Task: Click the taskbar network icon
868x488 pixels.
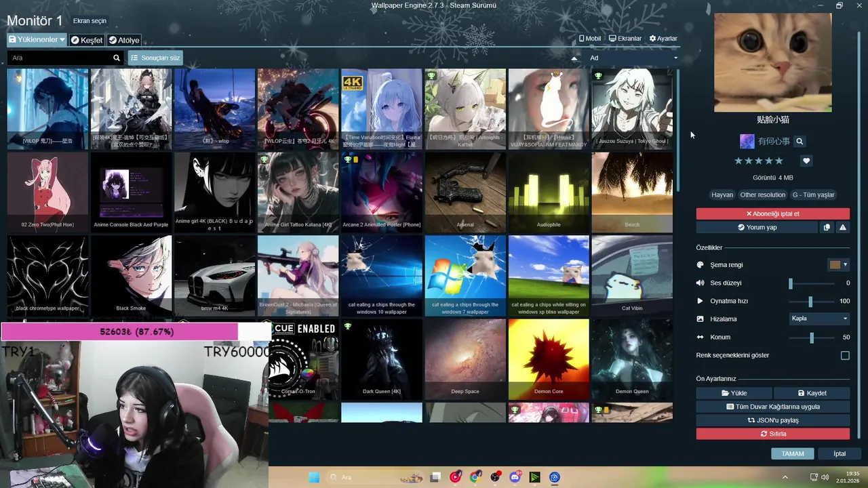Action: point(815,477)
